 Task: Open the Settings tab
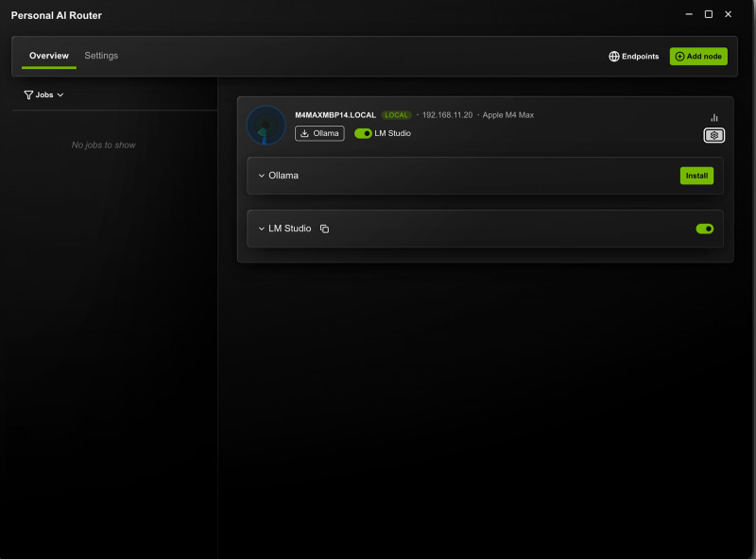tap(101, 56)
